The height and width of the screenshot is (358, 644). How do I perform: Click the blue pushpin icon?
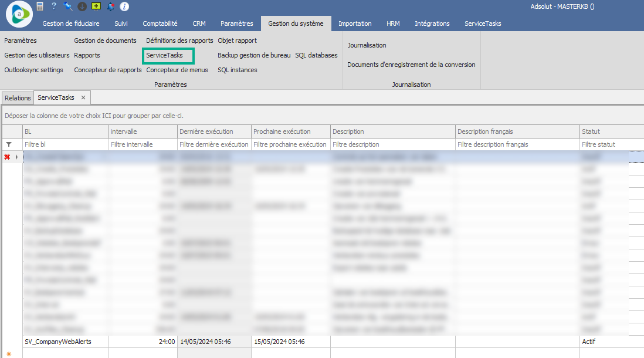(68, 6)
